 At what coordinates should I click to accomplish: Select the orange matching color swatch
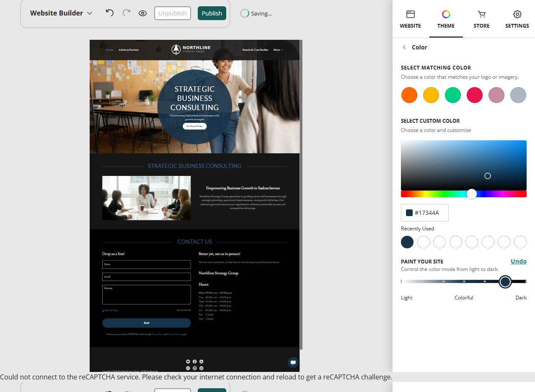409,95
